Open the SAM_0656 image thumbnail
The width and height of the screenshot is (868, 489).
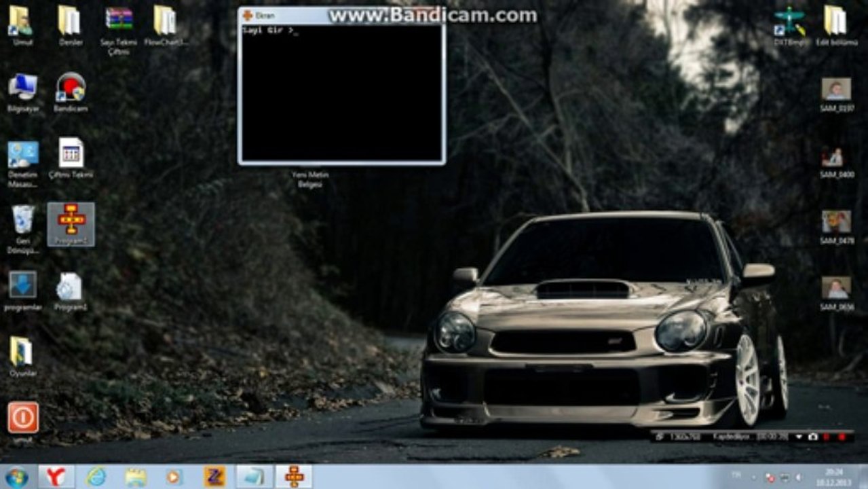pyautogui.click(x=836, y=293)
